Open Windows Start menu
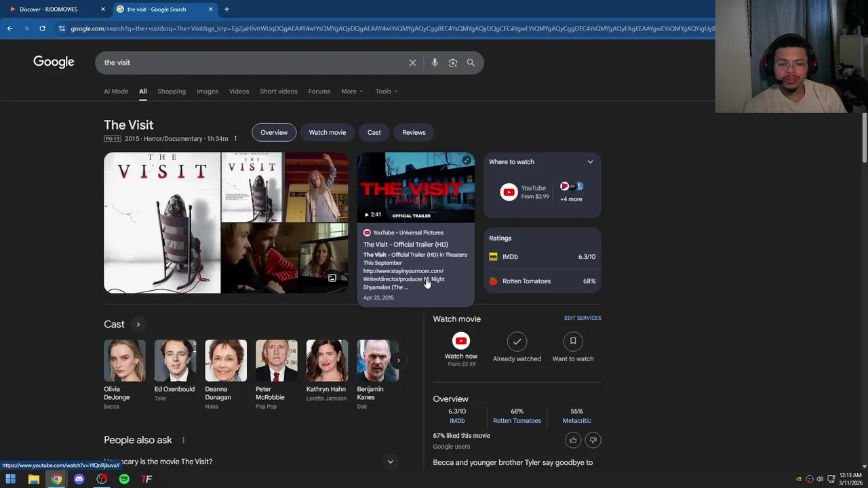The height and width of the screenshot is (488, 868). 10,479
